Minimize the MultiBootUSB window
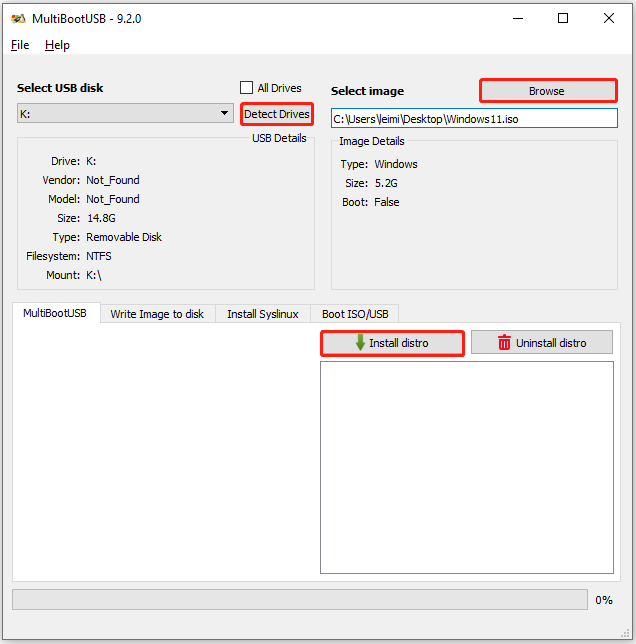This screenshot has width=636, height=644. (518, 18)
